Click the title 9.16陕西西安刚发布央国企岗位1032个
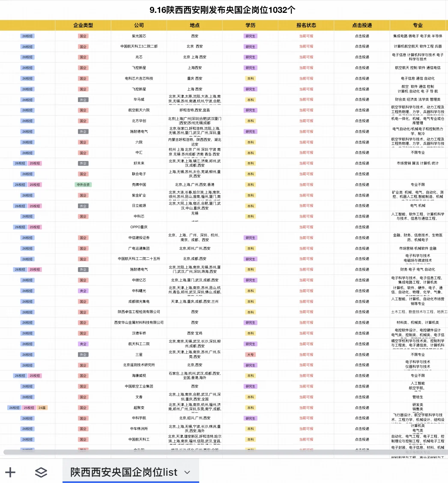Image resolution: width=448 pixels, height=483 pixels. (222, 10)
